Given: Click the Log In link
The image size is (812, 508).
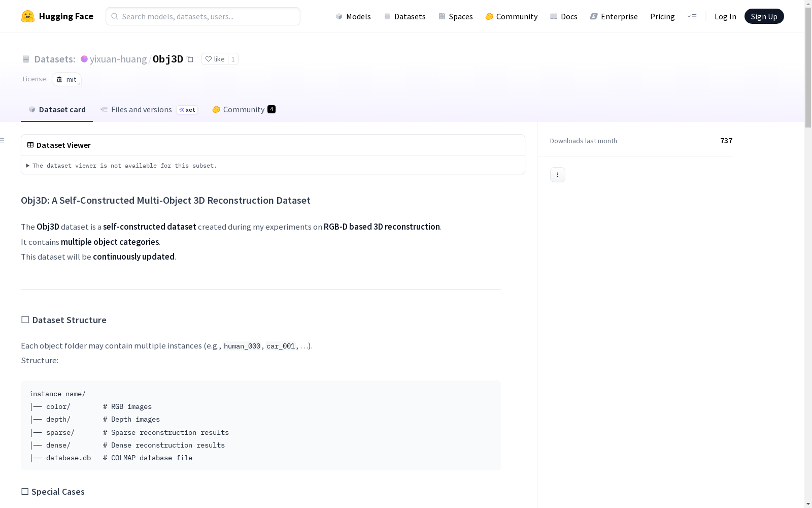Looking at the screenshot, I should pos(725,16).
